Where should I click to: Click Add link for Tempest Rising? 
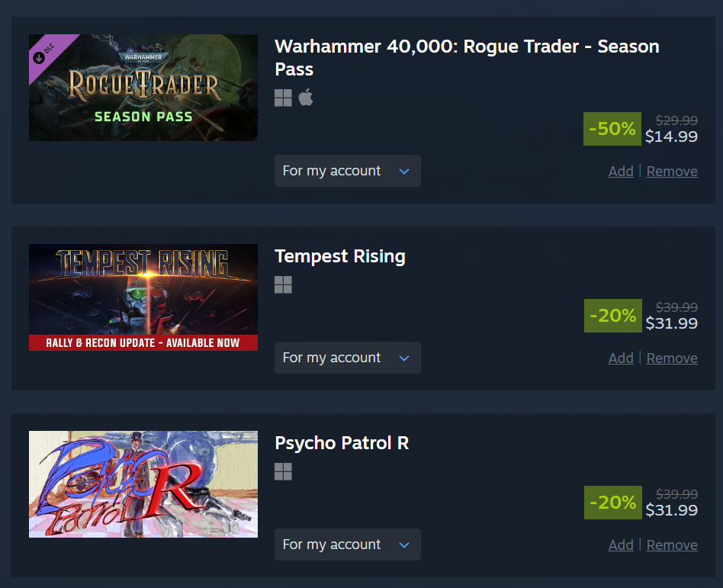[x=621, y=358]
